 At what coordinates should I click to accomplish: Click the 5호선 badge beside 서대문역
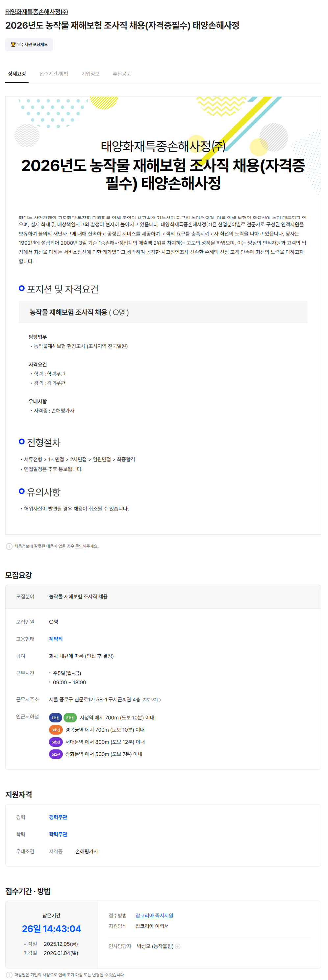pos(56,742)
